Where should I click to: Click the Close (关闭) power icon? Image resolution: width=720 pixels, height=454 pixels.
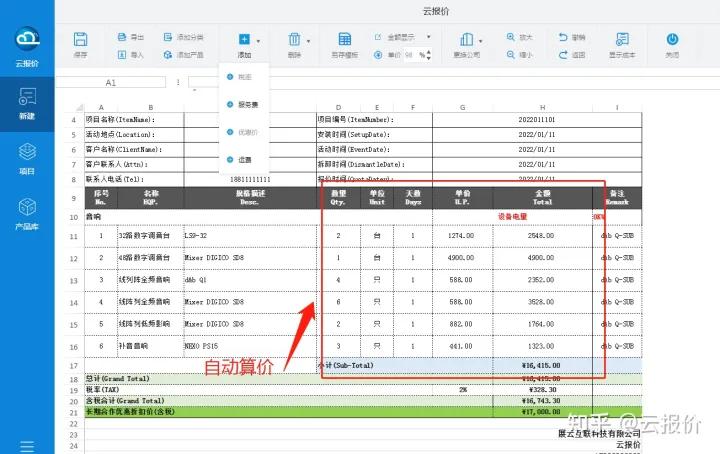[x=672, y=39]
